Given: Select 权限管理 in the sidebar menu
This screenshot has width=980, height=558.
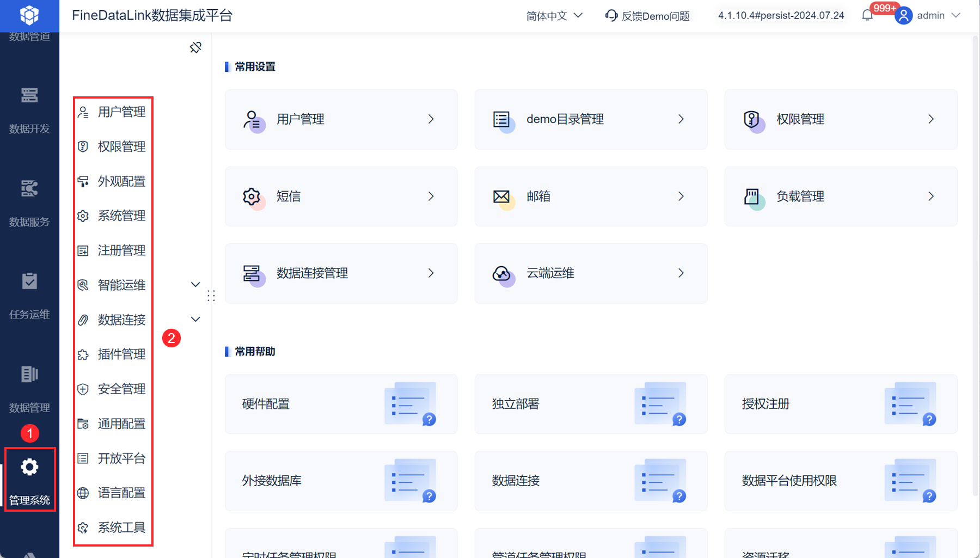Looking at the screenshot, I should pos(121,146).
